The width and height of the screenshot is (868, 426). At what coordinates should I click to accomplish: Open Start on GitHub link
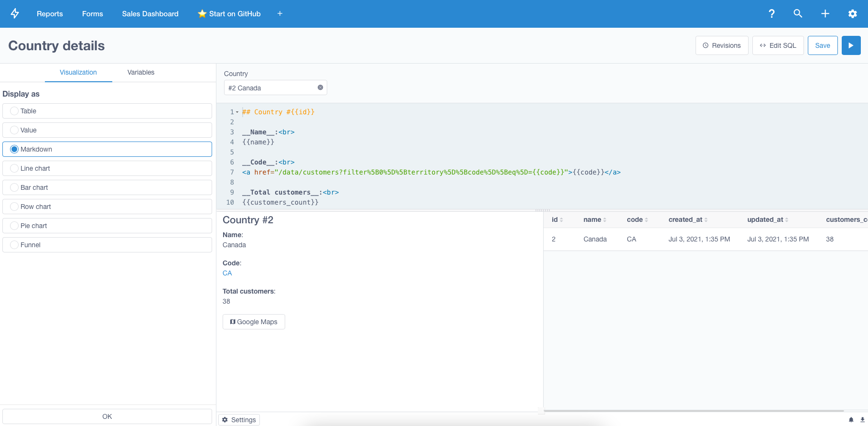[229, 13]
